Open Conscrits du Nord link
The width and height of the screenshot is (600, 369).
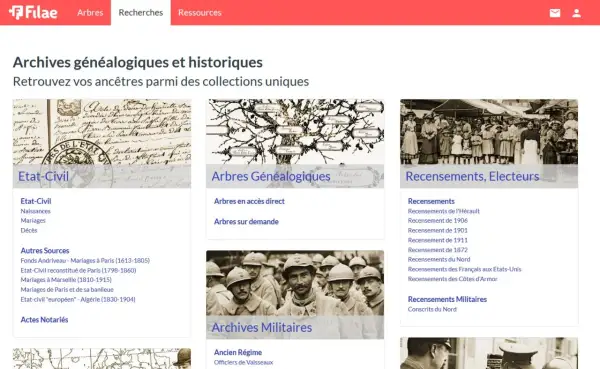tap(432, 309)
